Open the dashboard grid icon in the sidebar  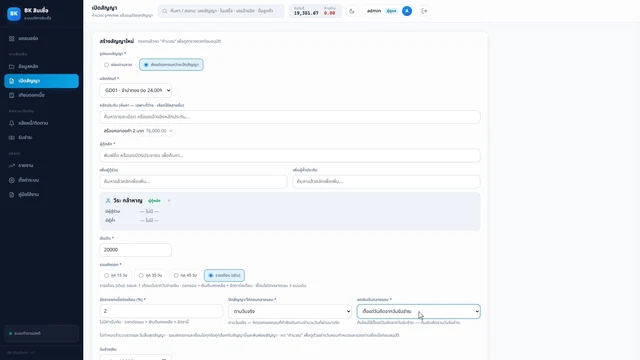click(x=11, y=38)
